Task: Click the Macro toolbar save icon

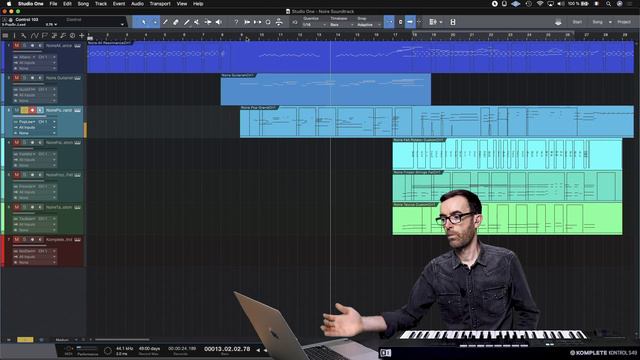Action: (x=453, y=22)
